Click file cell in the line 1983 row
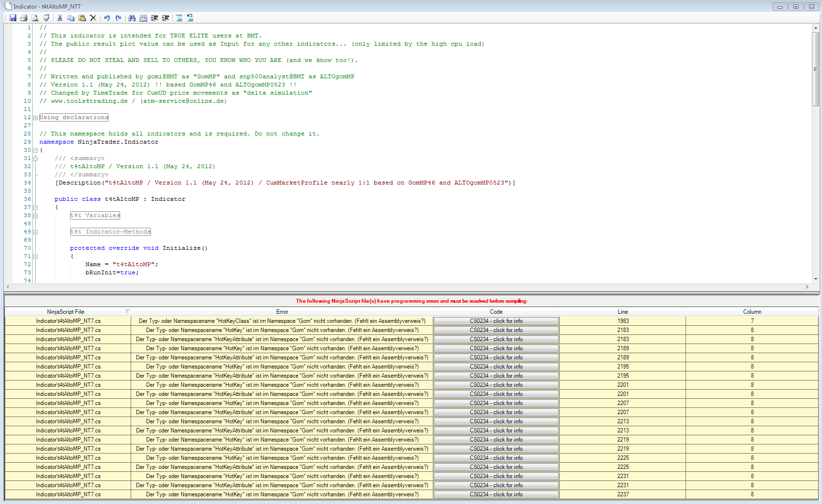This screenshot has height=504, width=822. [x=68, y=321]
